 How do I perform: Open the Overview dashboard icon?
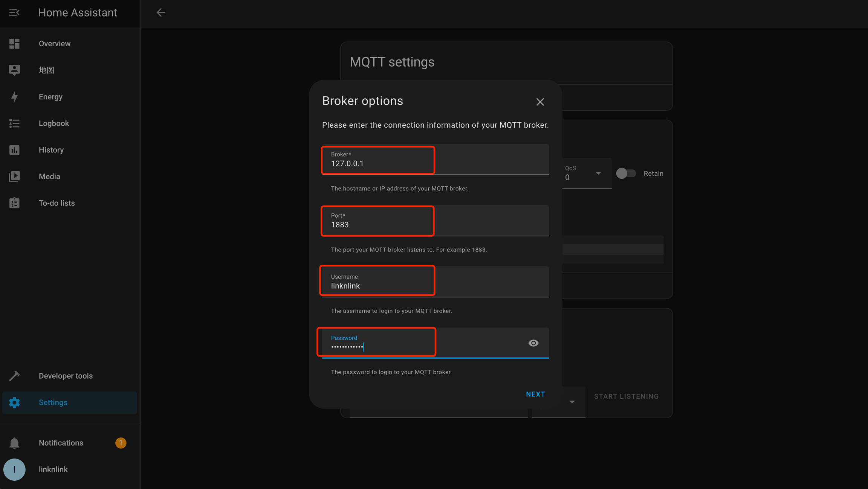(x=14, y=44)
